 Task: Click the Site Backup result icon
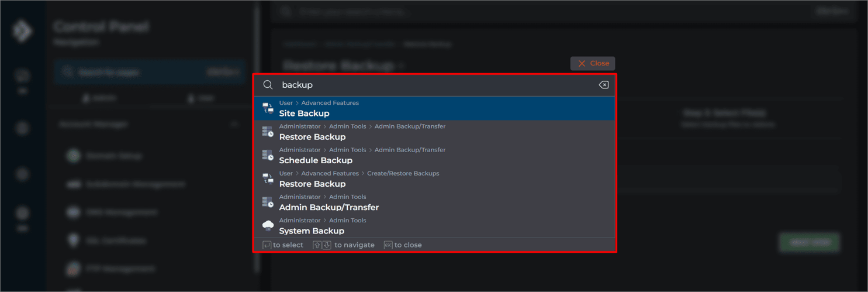click(x=268, y=108)
